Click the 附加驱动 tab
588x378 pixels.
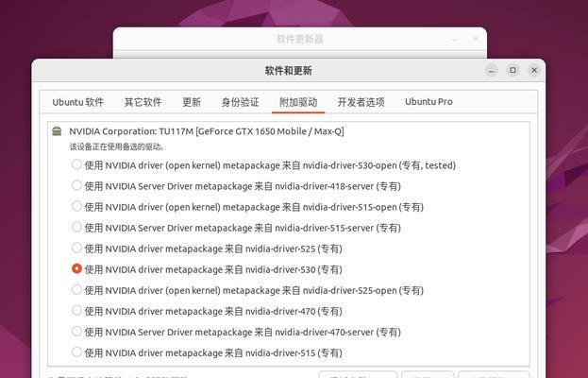pyautogui.click(x=298, y=102)
